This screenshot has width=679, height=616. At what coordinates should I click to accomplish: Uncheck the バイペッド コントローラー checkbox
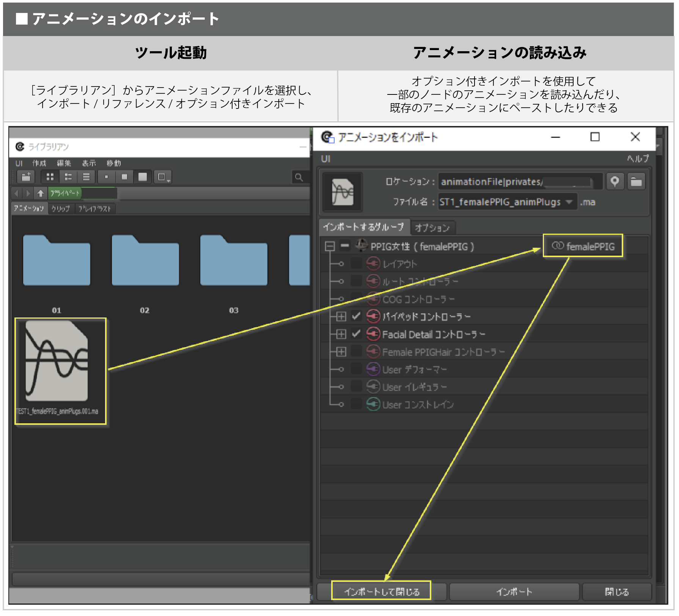pos(356,316)
